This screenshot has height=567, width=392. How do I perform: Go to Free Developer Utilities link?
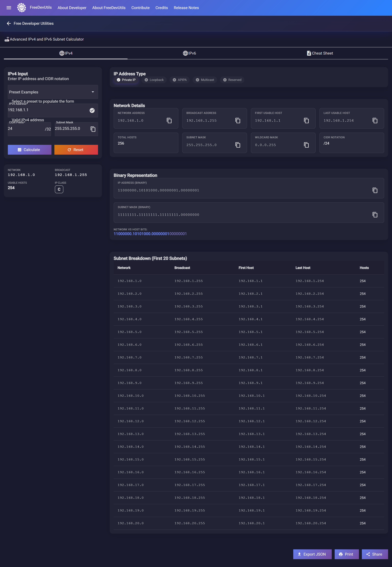[x=34, y=23]
